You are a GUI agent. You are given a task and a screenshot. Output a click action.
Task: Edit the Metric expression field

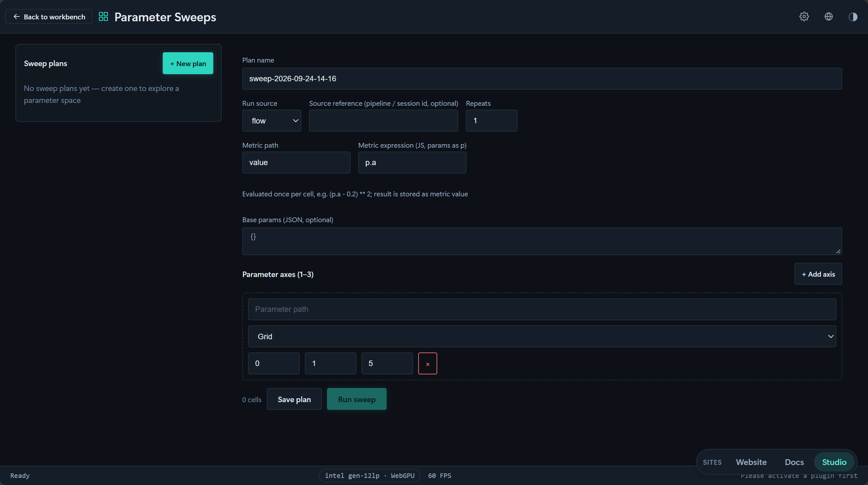[412, 163]
